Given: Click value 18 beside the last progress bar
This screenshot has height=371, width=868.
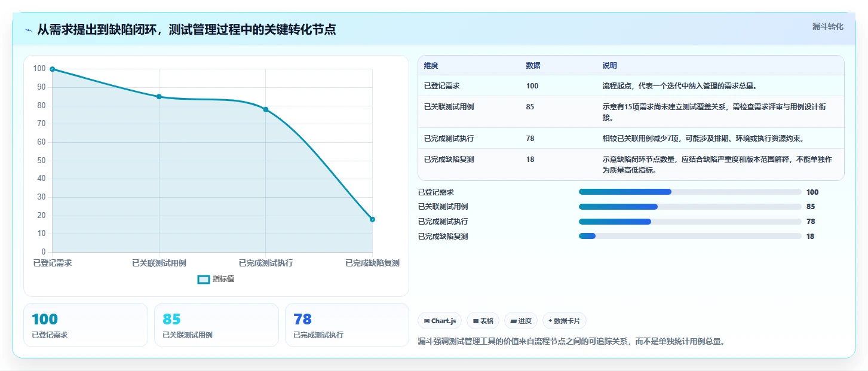Looking at the screenshot, I should point(811,237).
